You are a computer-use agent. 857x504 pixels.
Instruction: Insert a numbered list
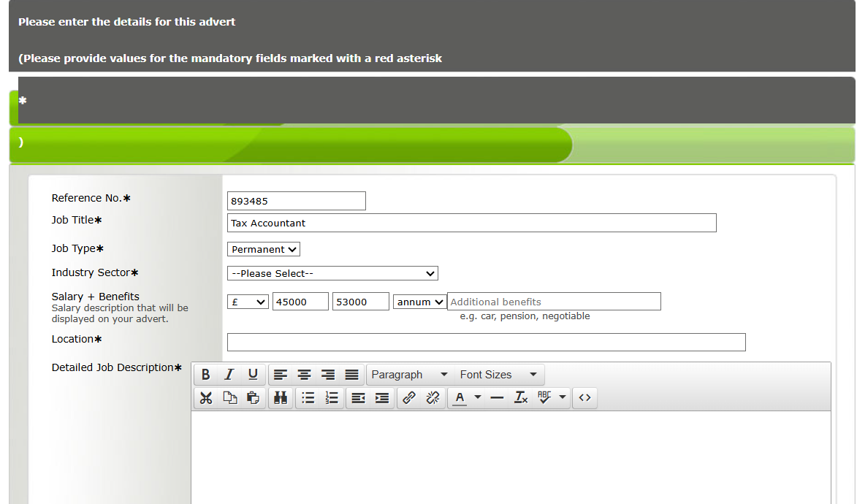tap(332, 398)
